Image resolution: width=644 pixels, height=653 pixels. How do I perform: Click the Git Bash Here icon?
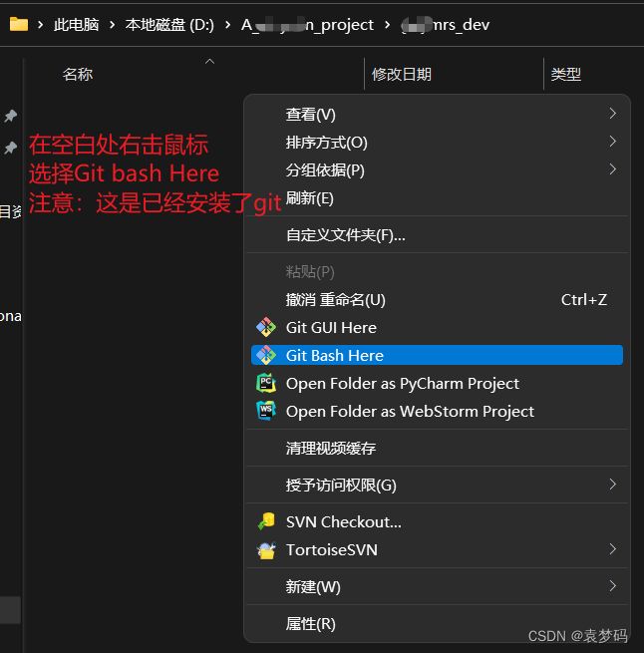[x=266, y=355]
